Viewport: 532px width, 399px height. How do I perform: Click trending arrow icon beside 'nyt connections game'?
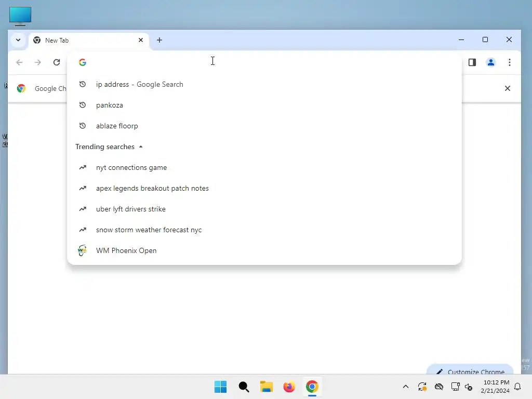coord(83,167)
